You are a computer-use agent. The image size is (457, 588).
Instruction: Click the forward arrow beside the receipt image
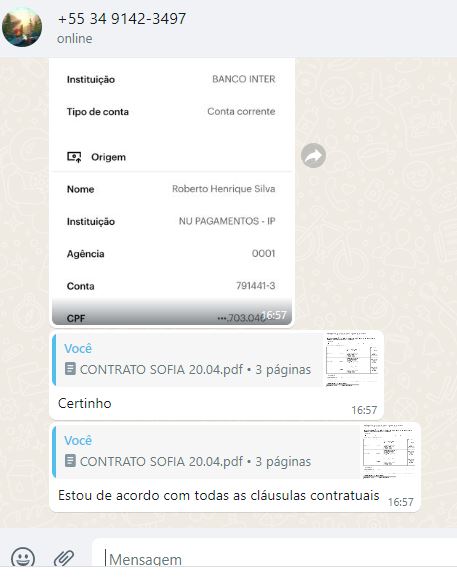313,155
